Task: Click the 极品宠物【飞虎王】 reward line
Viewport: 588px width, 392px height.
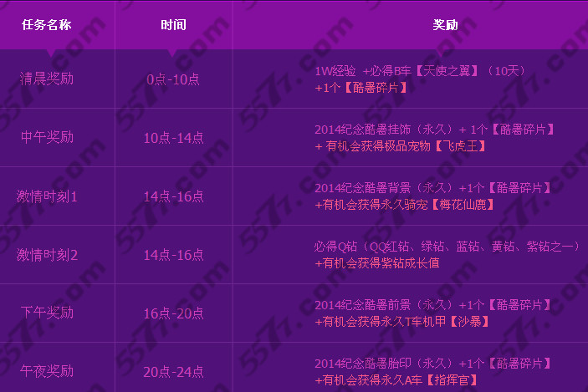Action: 401,146
